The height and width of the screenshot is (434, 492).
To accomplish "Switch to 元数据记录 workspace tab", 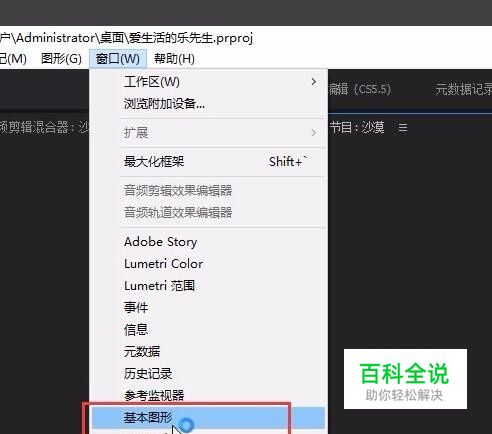I will pyautogui.click(x=464, y=89).
